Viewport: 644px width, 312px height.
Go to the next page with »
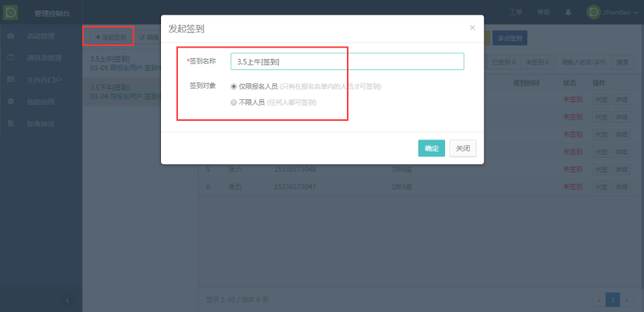[x=626, y=301]
